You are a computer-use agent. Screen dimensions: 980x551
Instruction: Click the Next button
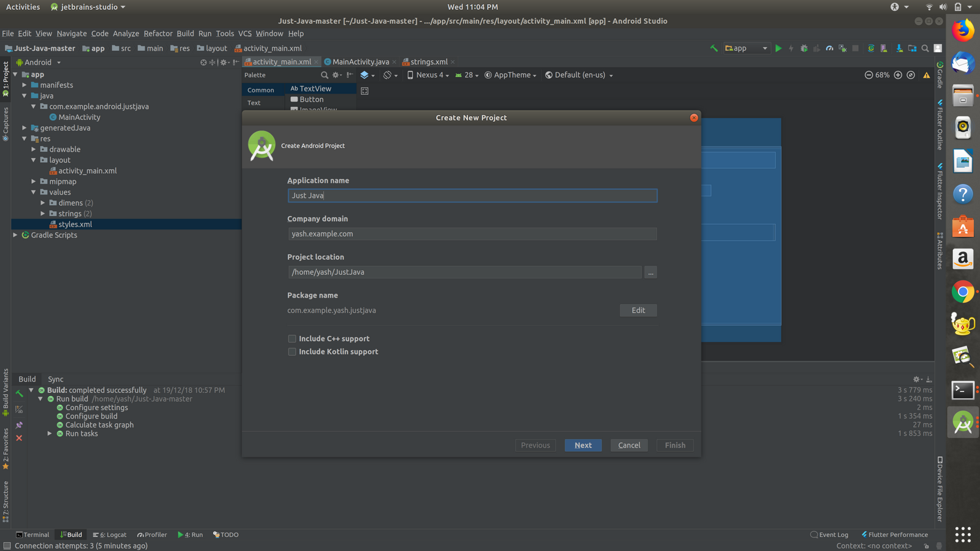click(582, 446)
